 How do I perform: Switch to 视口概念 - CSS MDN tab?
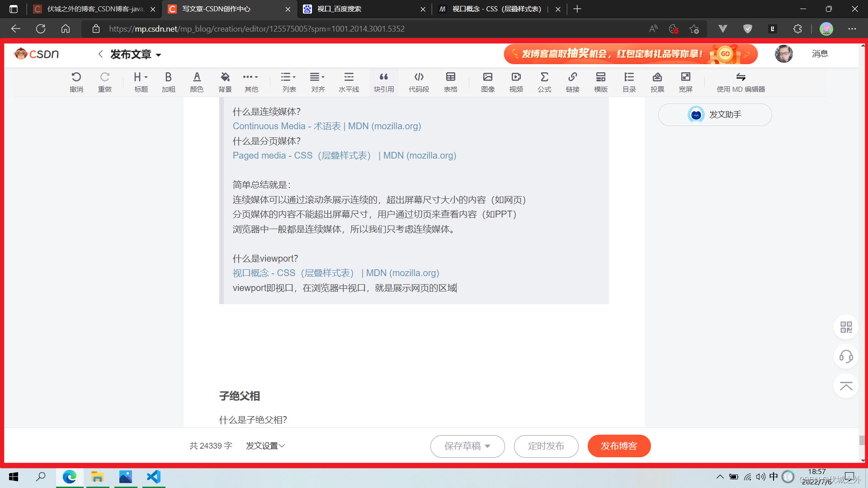coord(496,9)
